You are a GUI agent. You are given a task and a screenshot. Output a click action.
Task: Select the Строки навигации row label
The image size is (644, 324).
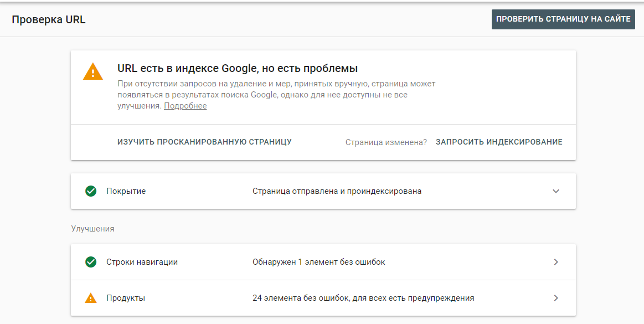pos(142,262)
